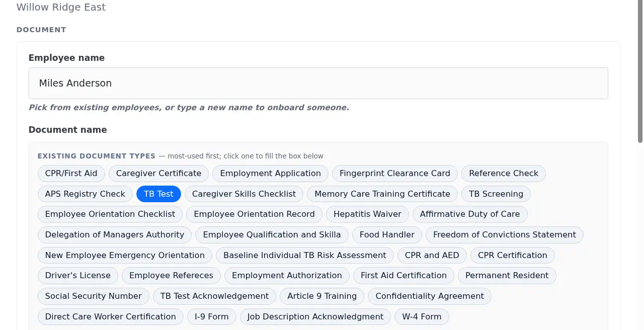
Task: Select Memory Care Training Certificate chip
Action: pyautogui.click(x=382, y=194)
